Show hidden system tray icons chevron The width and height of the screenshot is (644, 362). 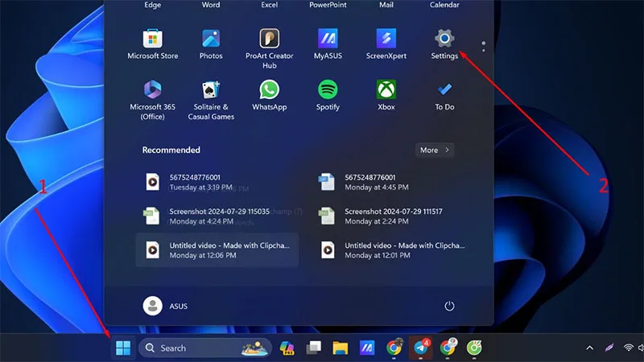589,348
